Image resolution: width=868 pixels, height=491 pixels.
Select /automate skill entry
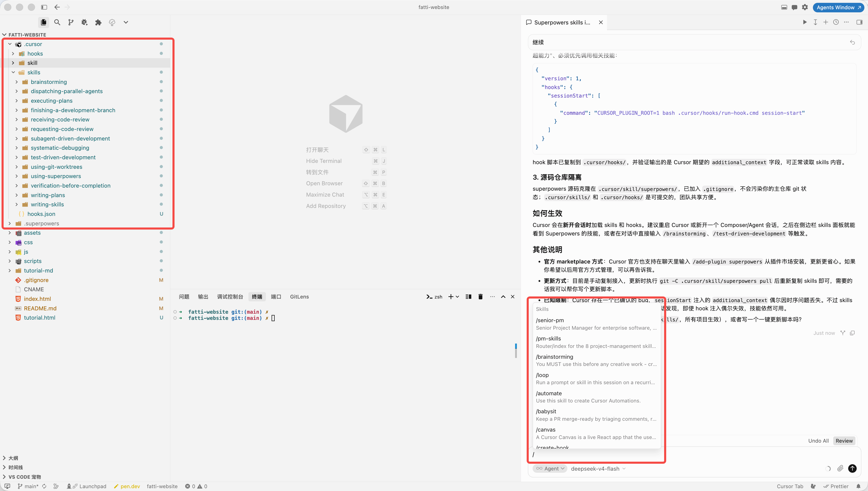pyautogui.click(x=596, y=397)
